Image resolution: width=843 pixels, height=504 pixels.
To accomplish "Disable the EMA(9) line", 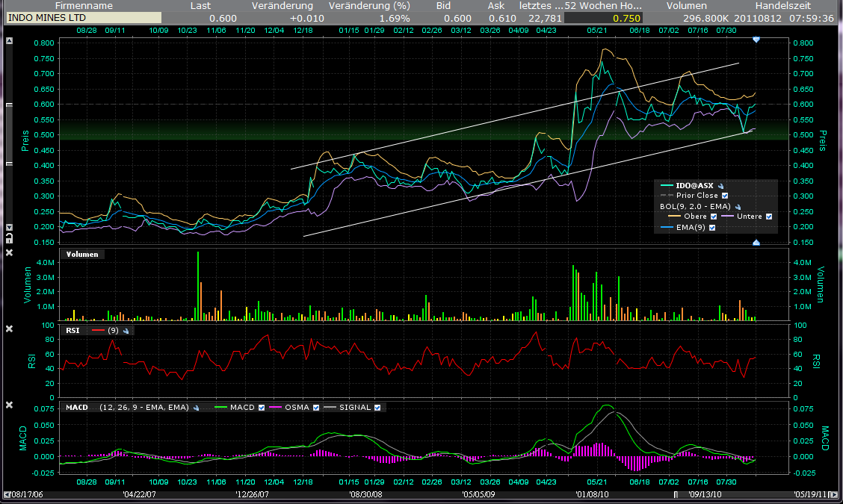I will 712,227.
